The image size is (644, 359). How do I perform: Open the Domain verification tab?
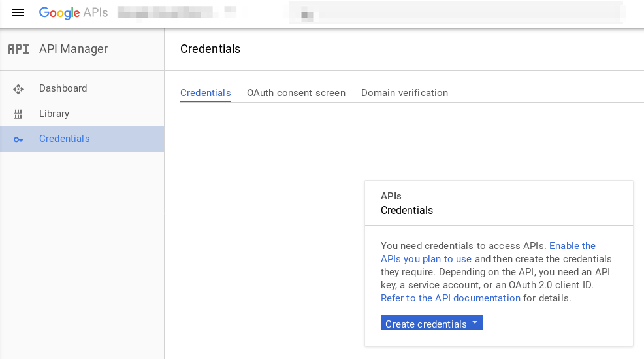[404, 93]
